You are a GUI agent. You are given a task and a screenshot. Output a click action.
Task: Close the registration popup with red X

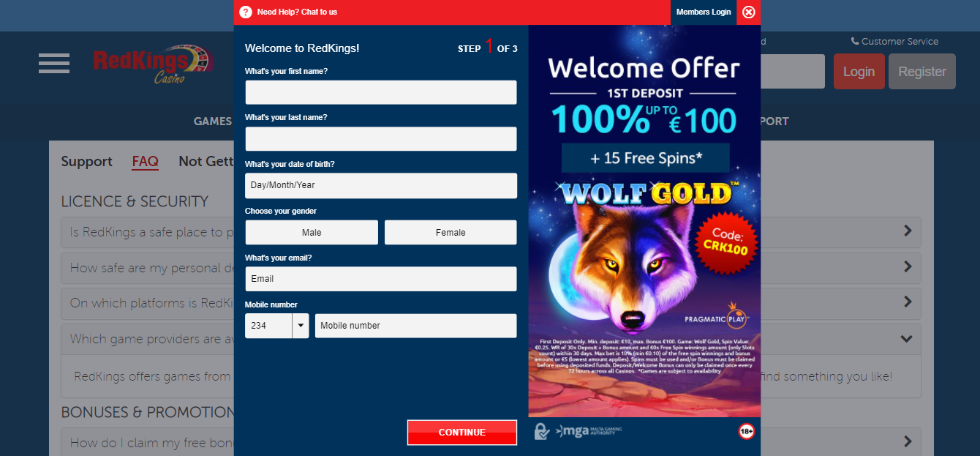[748, 12]
